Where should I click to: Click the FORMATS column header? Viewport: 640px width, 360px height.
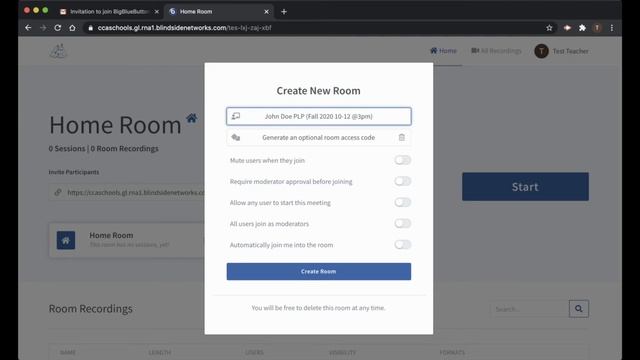(x=453, y=352)
